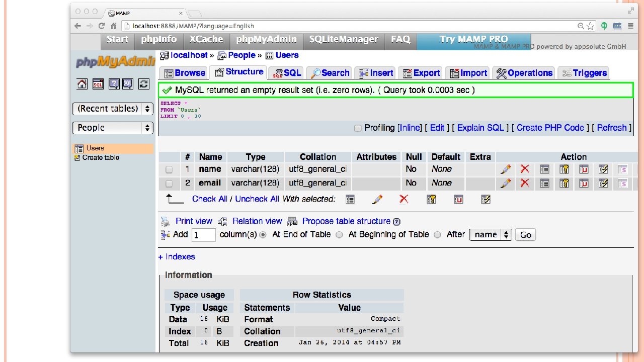This screenshot has height=362, width=644.
Task: Add primary key on name column
Action: 564,169
